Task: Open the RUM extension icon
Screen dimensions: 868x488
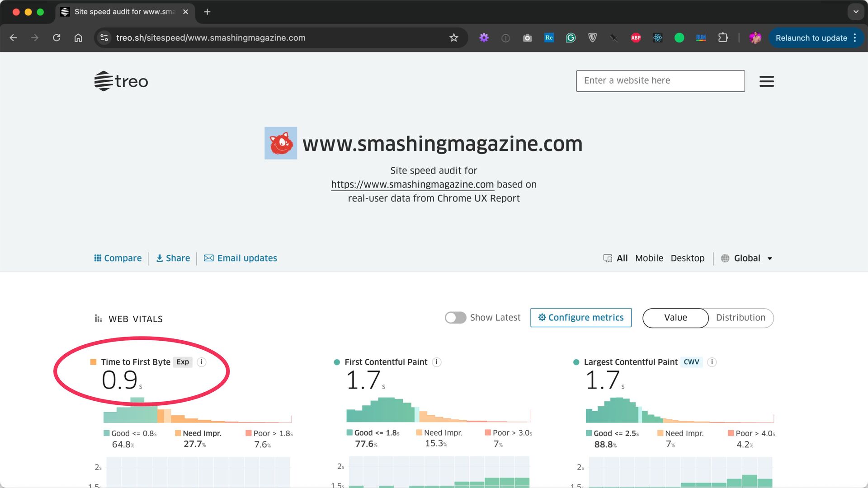Action: coord(701,38)
